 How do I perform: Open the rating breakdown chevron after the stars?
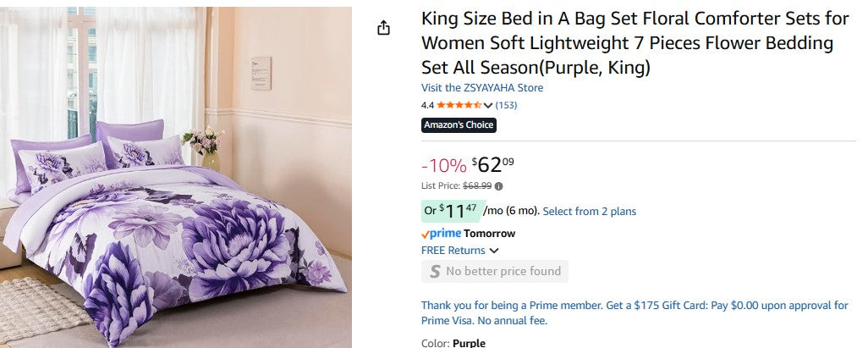point(488,106)
